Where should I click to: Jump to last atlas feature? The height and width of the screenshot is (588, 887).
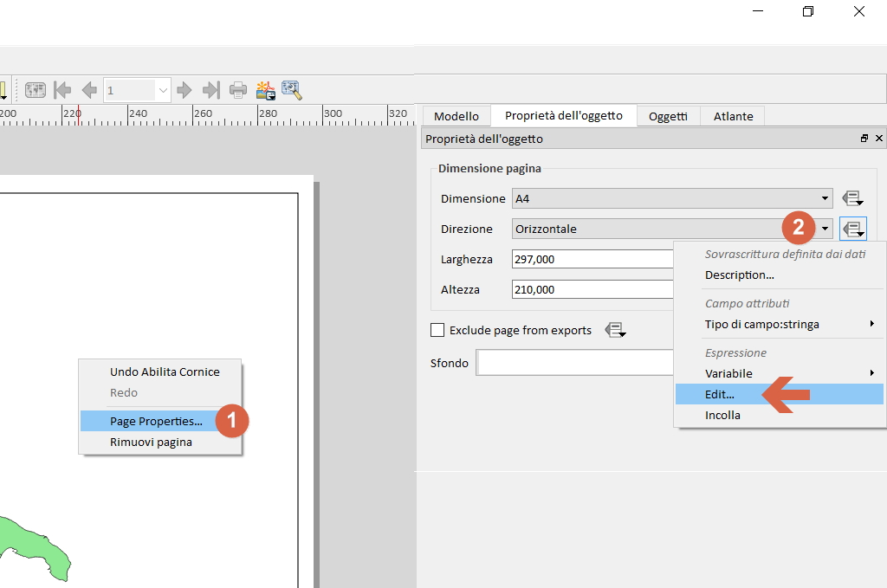point(210,89)
